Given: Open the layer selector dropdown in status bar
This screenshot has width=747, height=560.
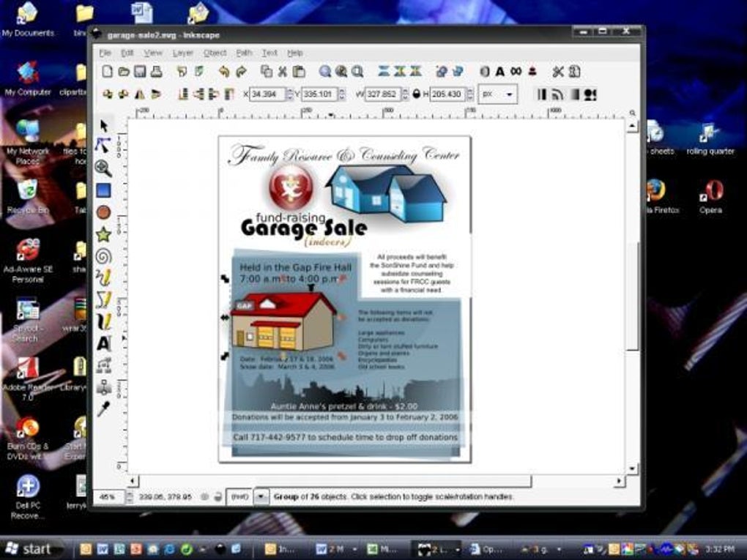Looking at the screenshot, I should 261,496.
